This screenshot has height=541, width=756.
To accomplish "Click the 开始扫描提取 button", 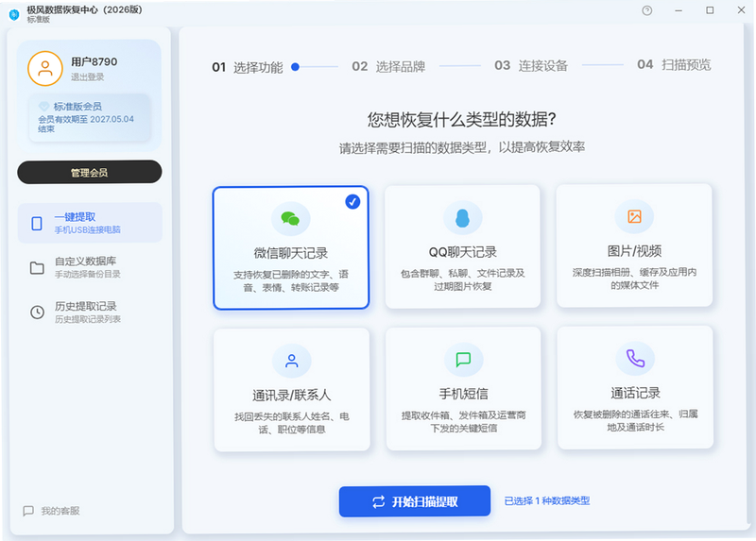I will click(415, 501).
